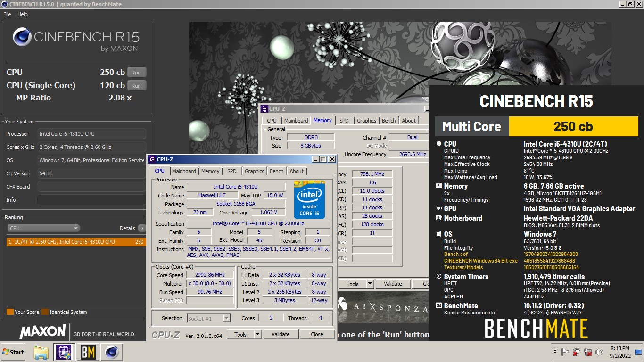Click the Info input field in Cinebench
Viewport: 644px width, 362px height.
coord(91,200)
